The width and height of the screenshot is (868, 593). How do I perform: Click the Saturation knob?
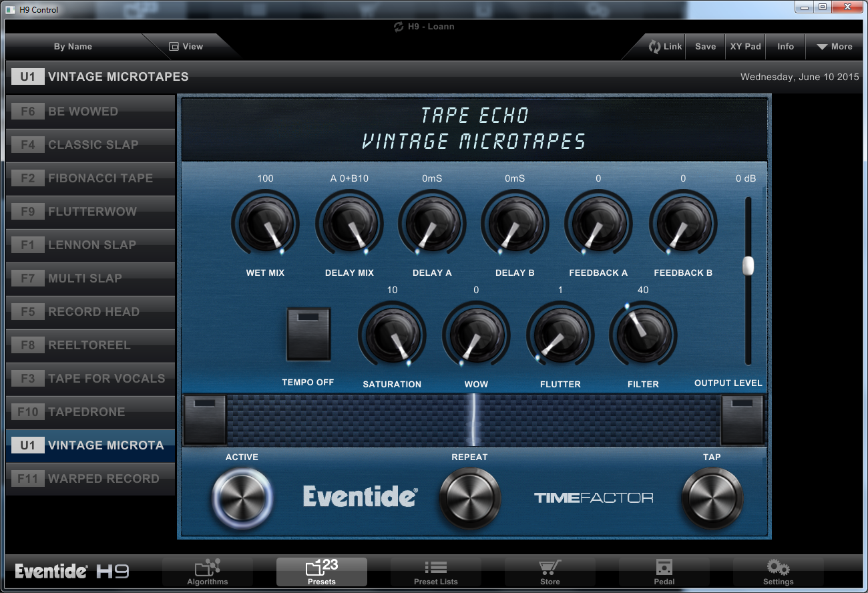pos(392,335)
